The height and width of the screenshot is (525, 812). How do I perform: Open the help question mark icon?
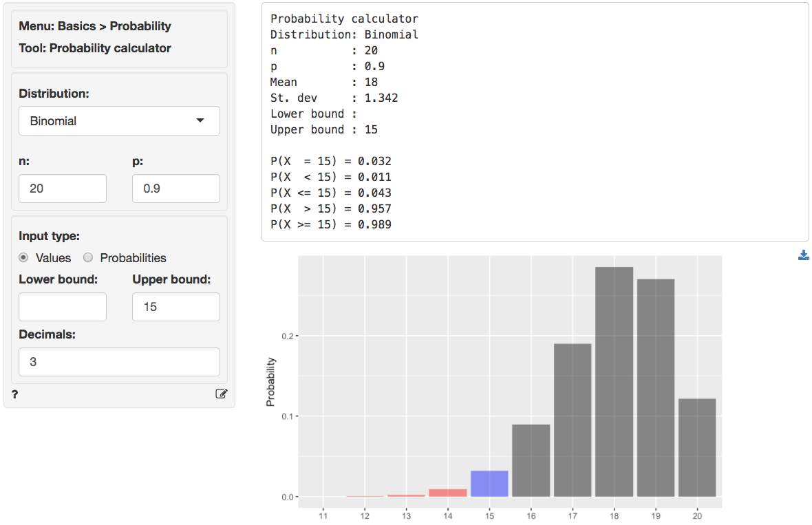(15, 394)
